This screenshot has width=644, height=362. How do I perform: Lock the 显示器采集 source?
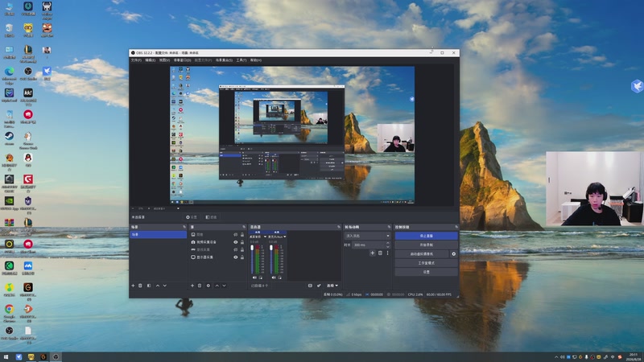(x=242, y=257)
